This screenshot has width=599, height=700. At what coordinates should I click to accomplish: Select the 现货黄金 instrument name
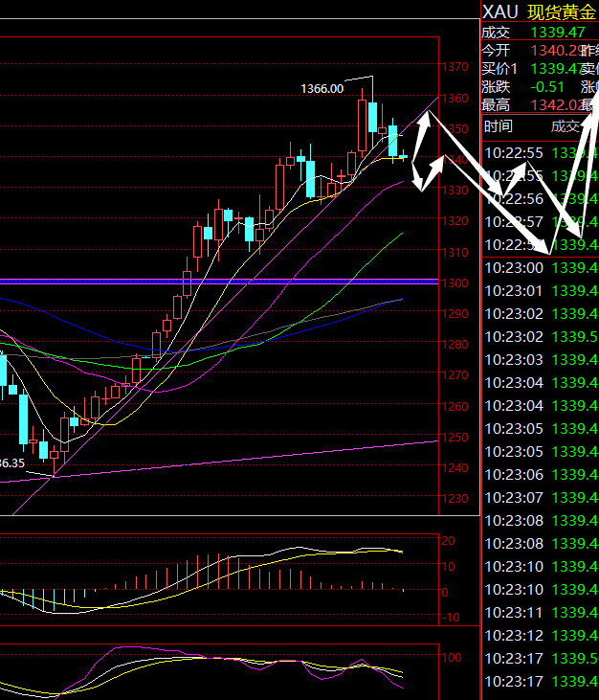563,11
